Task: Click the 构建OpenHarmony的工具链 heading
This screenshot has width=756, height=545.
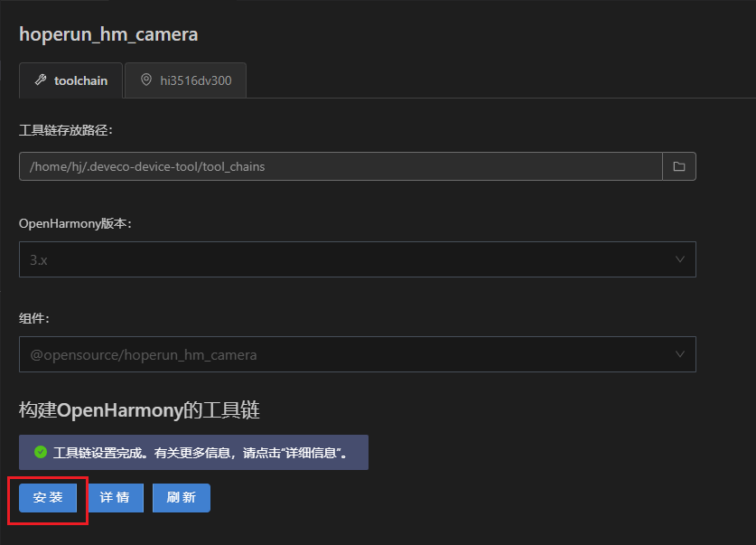Action: click(x=139, y=410)
